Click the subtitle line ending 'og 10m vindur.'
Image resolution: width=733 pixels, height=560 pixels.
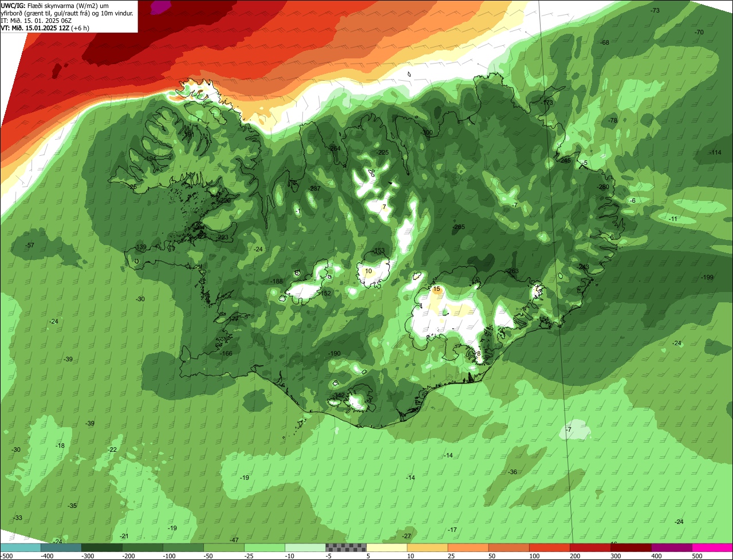click(67, 13)
